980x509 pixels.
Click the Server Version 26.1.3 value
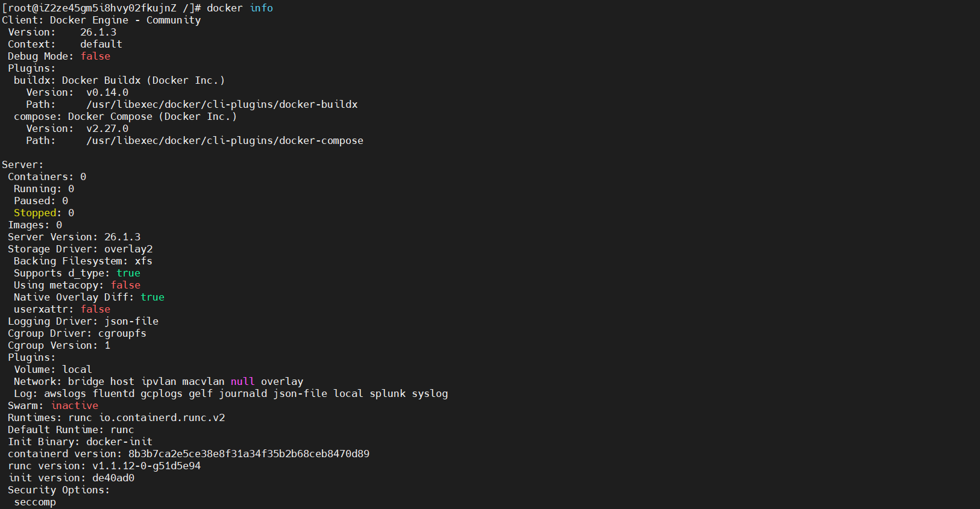coord(122,237)
